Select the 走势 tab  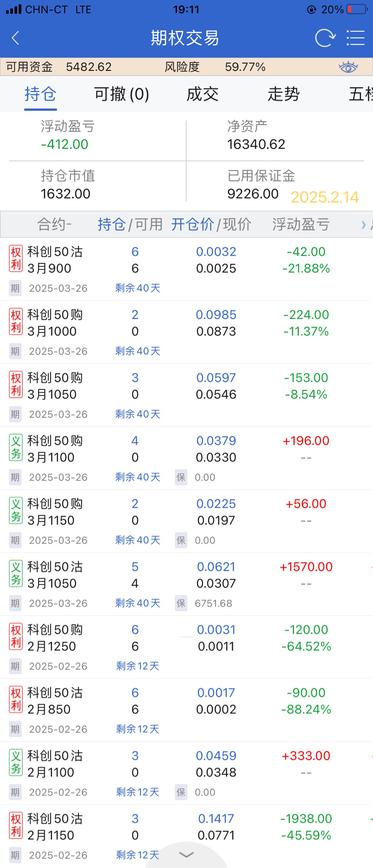point(283,94)
